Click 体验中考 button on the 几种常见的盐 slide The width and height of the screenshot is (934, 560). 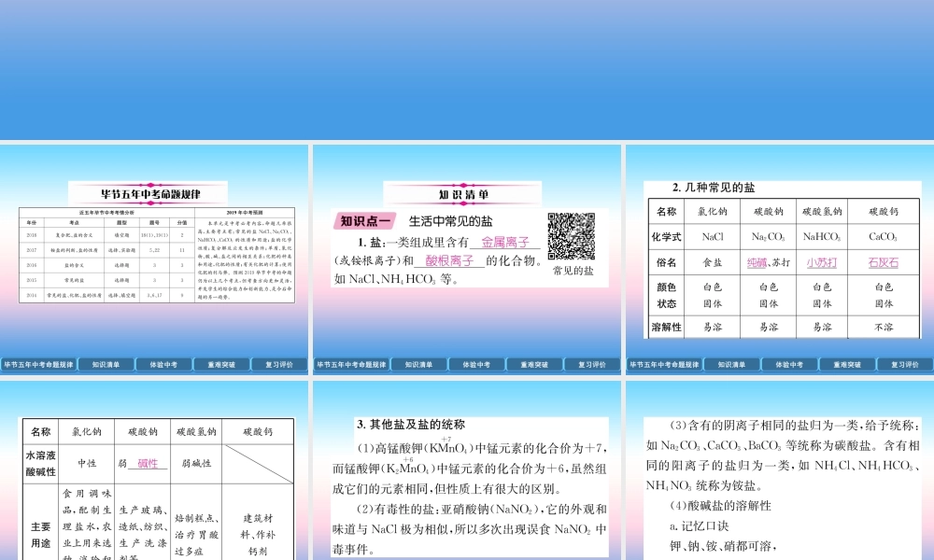tap(789, 365)
